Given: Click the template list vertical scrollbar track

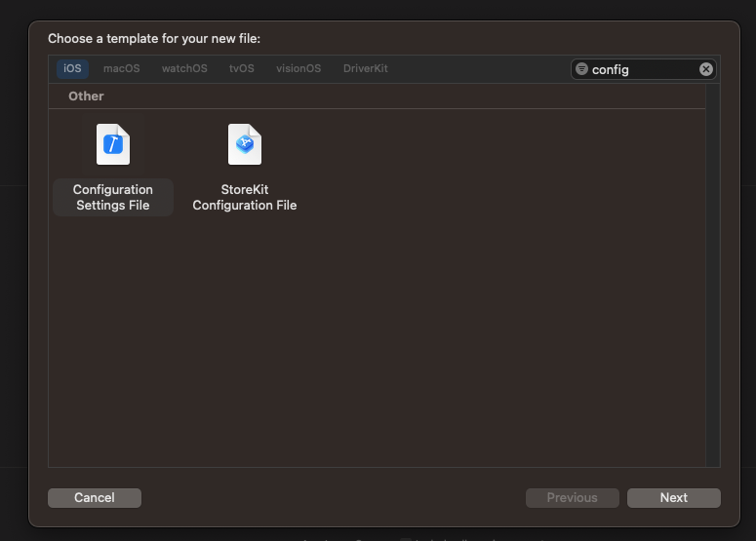Looking at the screenshot, I should pyautogui.click(x=713, y=275).
